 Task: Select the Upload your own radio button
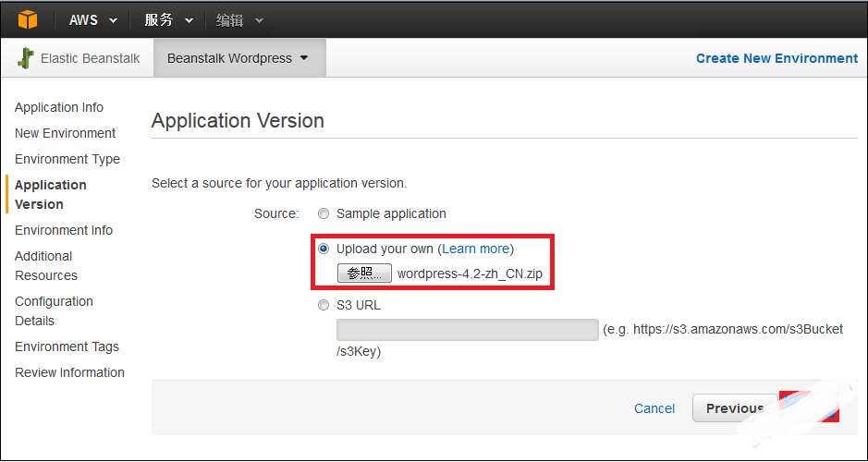coord(324,249)
